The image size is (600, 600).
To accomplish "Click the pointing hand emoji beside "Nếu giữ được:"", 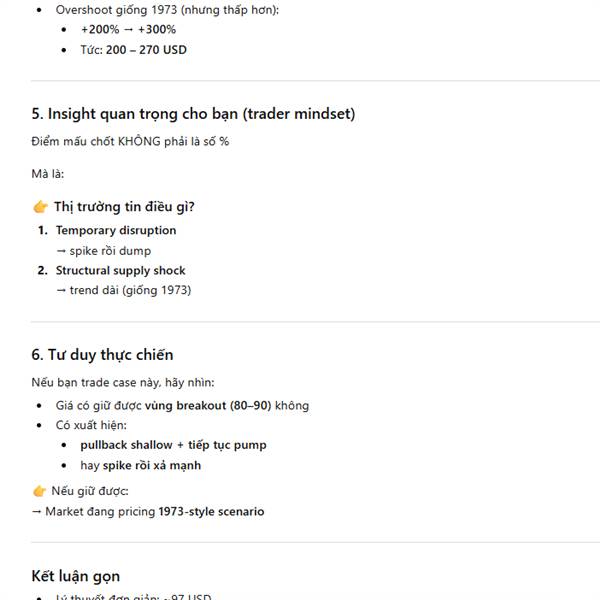I will point(40,491).
